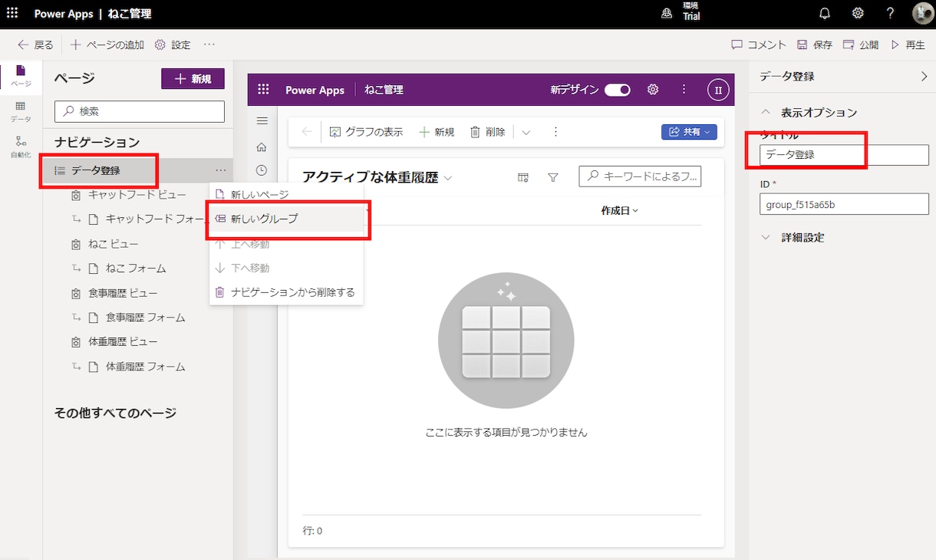Open the 共有 share dropdown
This screenshot has height=560, width=936.
tap(689, 132)
